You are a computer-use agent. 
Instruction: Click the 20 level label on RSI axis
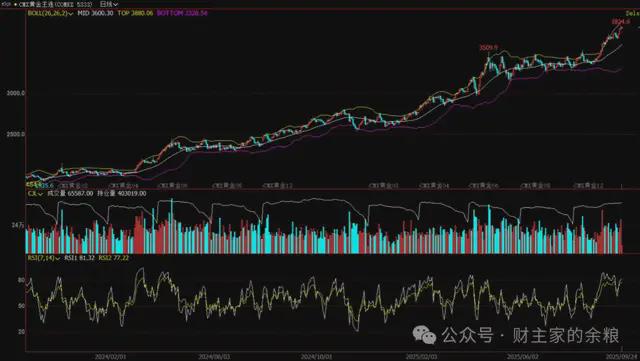(21, 332)
